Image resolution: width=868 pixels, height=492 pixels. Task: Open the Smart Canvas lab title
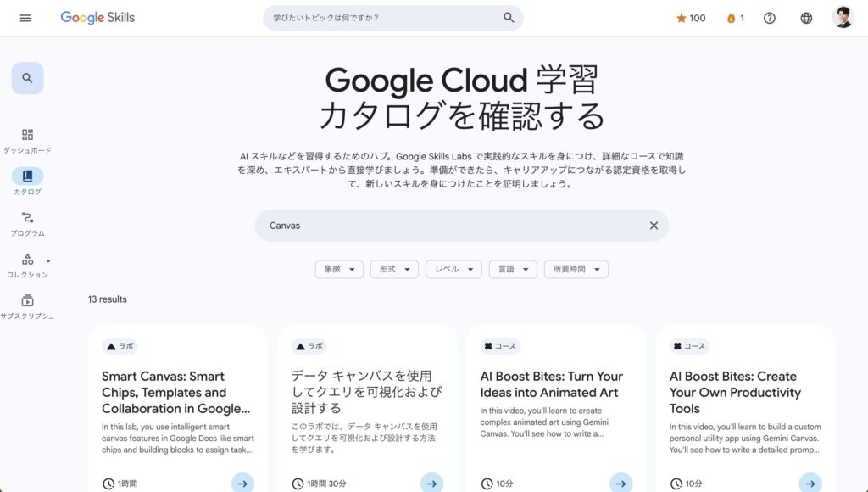click(x=175, y=392)
